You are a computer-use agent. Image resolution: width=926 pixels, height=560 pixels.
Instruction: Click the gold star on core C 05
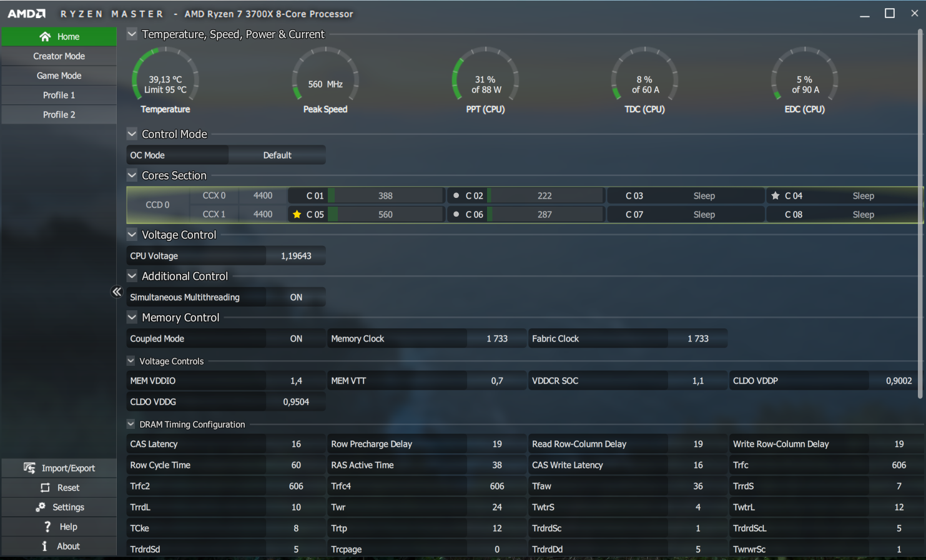[x=297, y=214]
